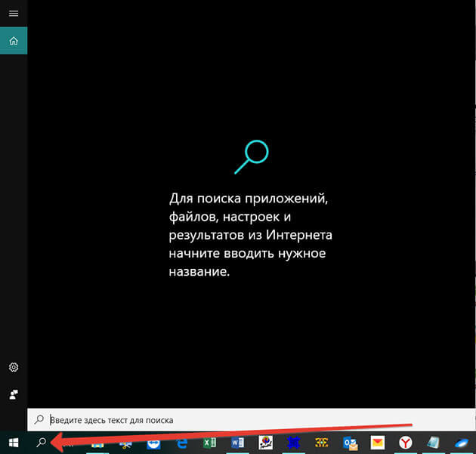This screenshot has width=476, height=454.
Task: Expand the hamburger menu in search panel
Action: [x=14, y=14]
